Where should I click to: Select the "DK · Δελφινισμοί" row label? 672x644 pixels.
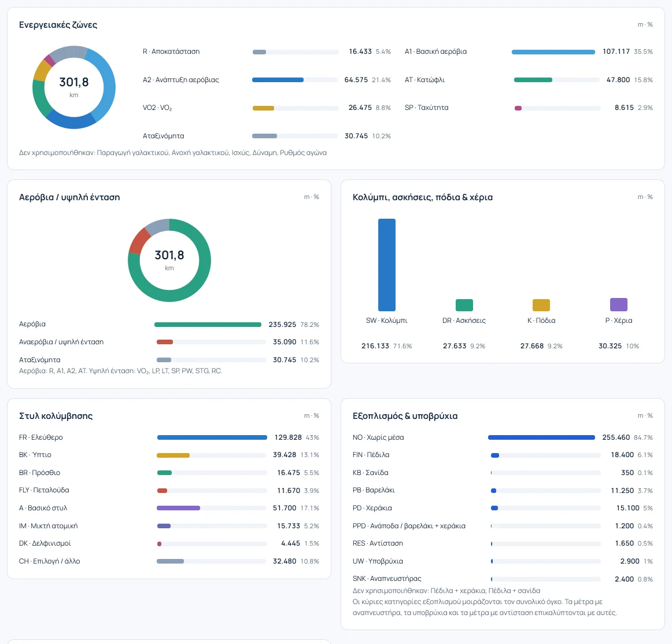click(x=45, y=543)
